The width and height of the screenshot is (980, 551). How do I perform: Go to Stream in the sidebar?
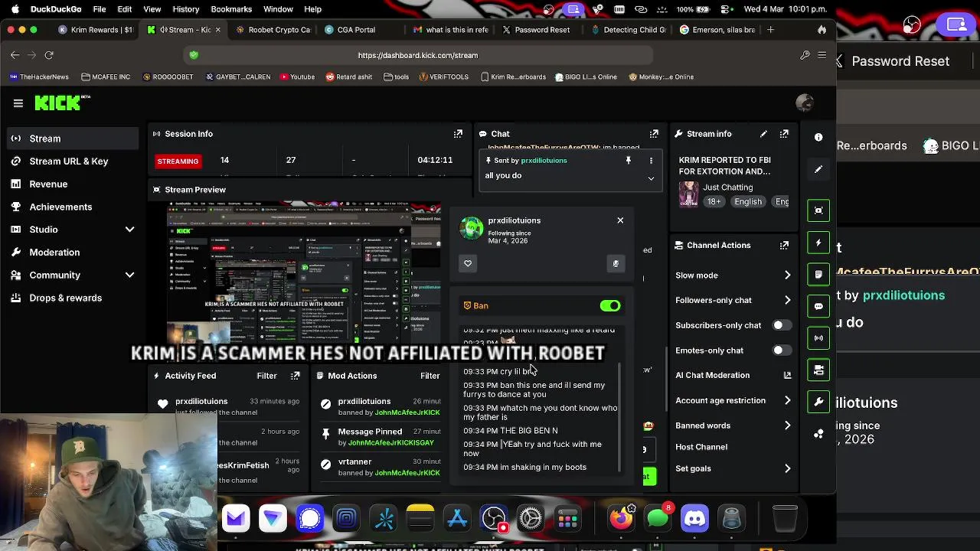(73, 139)
